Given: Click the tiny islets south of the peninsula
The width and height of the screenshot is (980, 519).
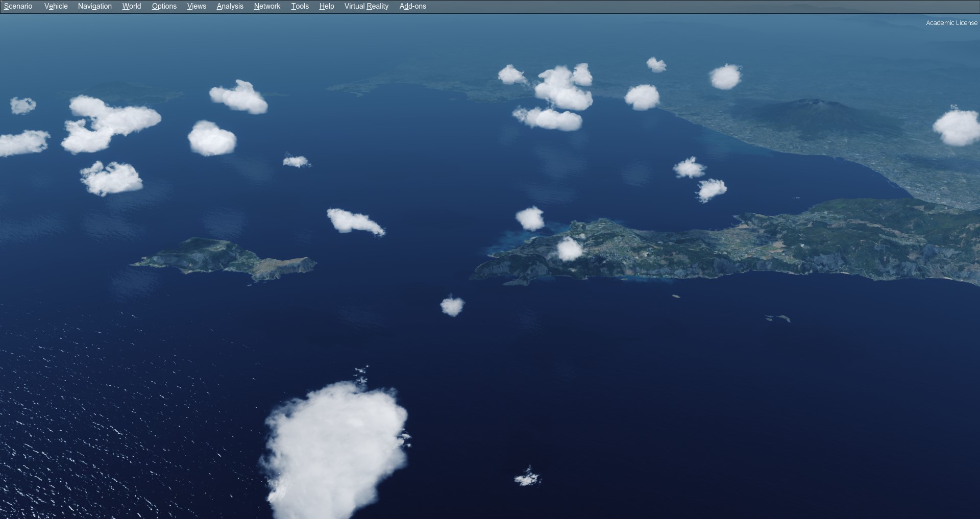Looking at the screenshot, I should click(778, 318).
